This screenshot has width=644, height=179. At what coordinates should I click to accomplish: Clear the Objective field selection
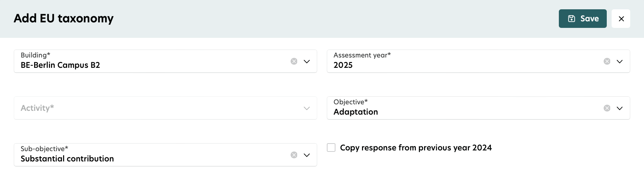tap(607, 108)
